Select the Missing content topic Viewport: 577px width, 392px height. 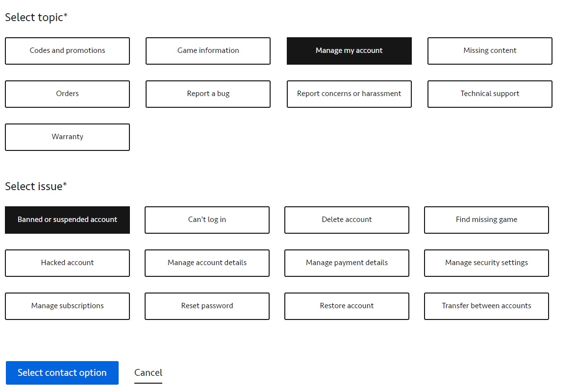(x=490, y=50)
